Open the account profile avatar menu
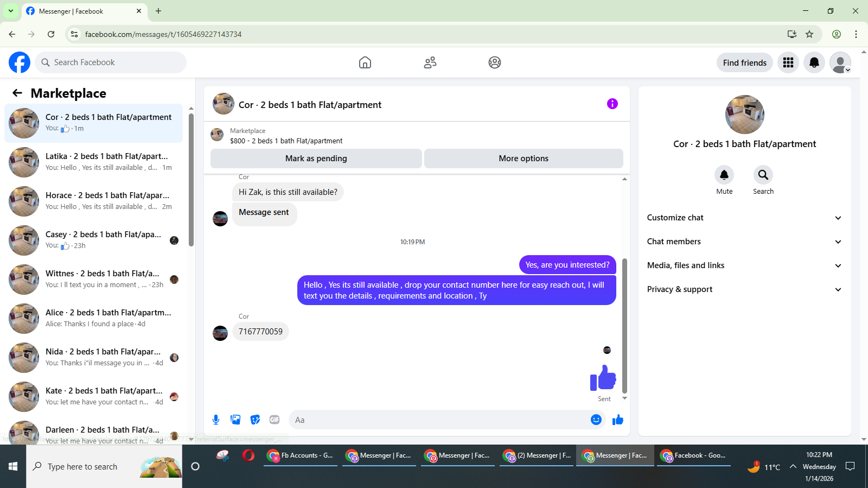The image size is (868, 488). [840, 62]
